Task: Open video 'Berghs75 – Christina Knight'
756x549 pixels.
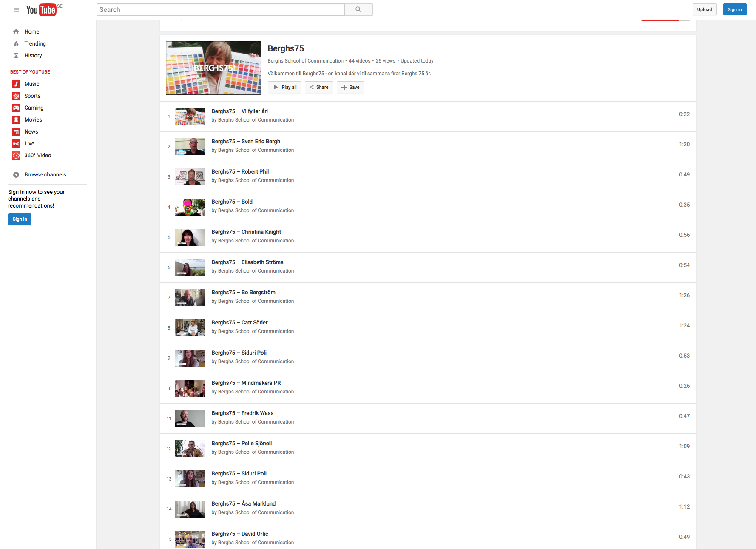Action: tap(246, 232)
